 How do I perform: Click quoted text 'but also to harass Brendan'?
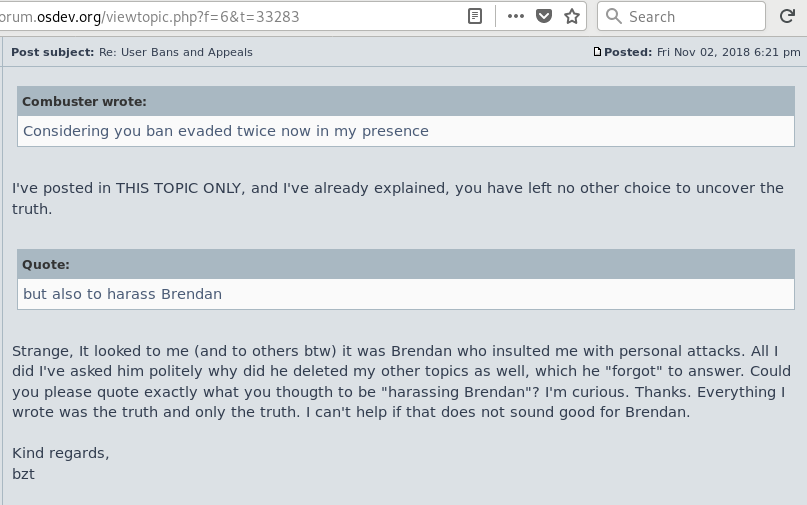[x=122, y=294]
